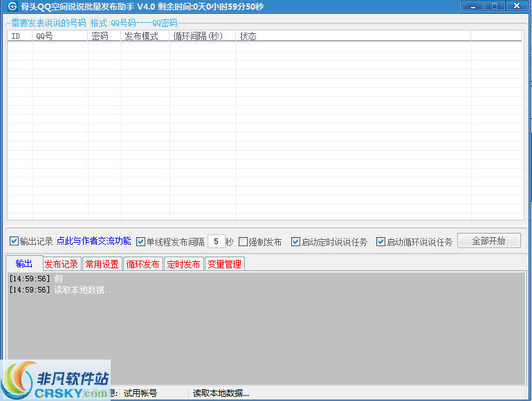Open the 点此与作者交流功能 link
This screenshot has height=401, width=532.
tap(93, 241)
